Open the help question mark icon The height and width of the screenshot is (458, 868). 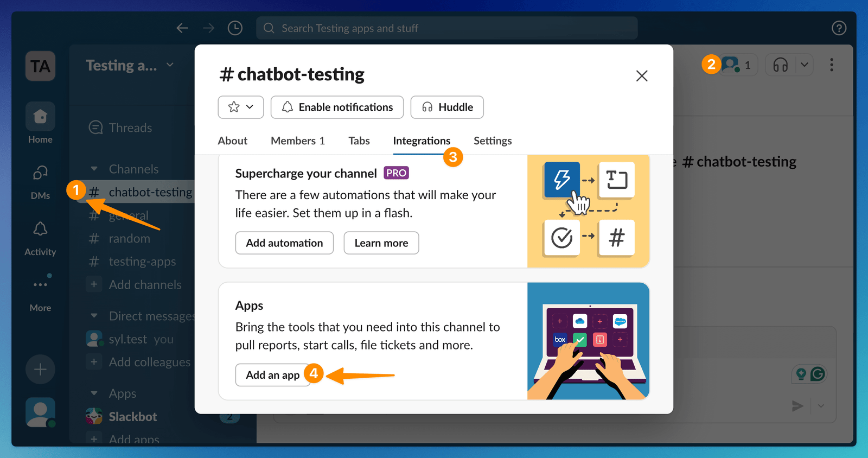pyautogui.click(x=839, y=28)
